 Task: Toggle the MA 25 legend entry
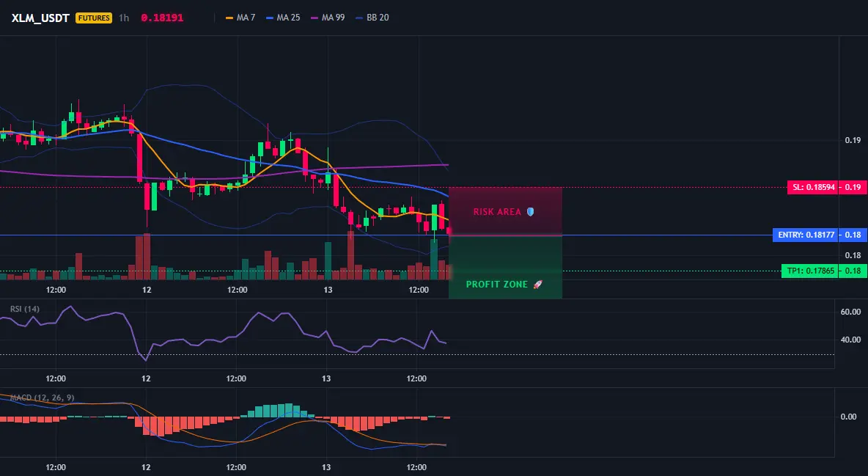(x=284, y=18)
